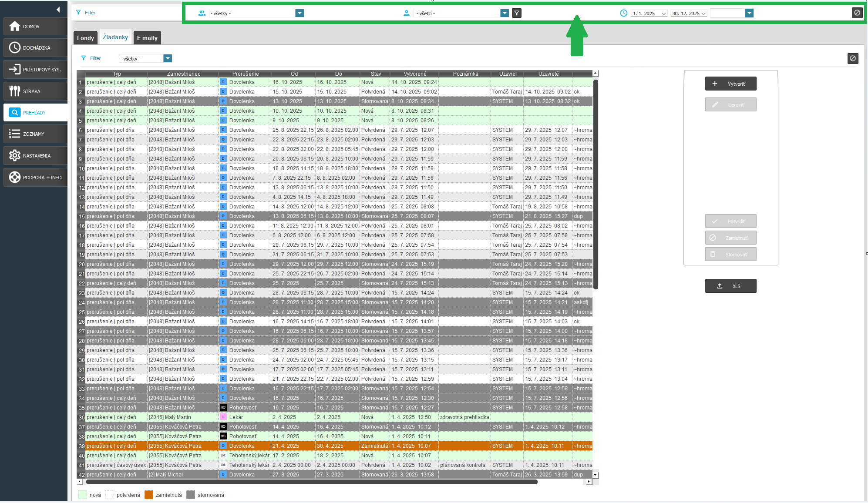The width and height of the screenshot is (868, 503).
Task: Open Dochádzka clock icon in sidebar
Action: tap(15, 48)
